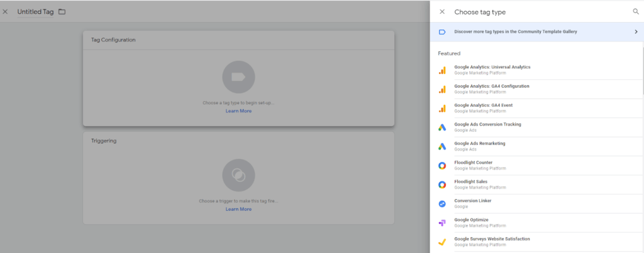Open Discover more tag types banner
The image size is (644, 253).
515,31
